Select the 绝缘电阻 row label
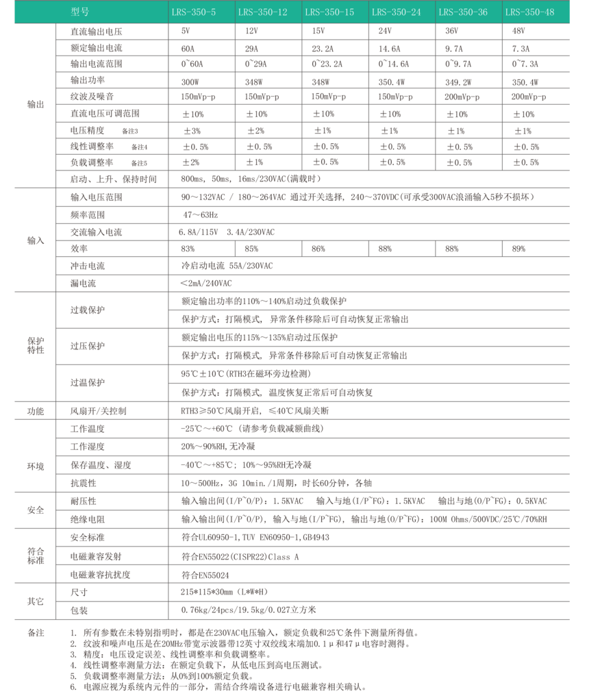 [x=88, y=520]
